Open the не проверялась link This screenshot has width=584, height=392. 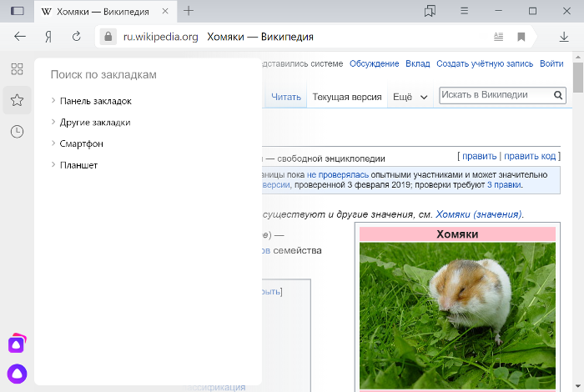(x=338, y=174)
